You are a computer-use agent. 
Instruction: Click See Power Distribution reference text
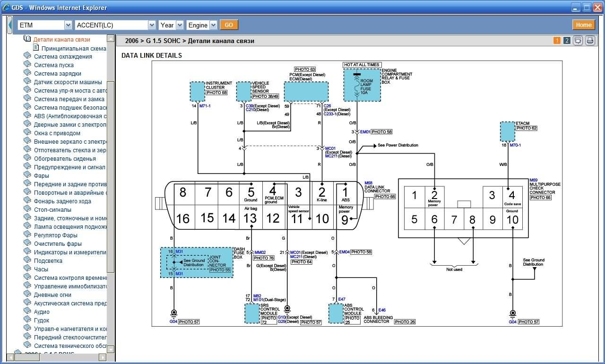click(x=398, y=146)
